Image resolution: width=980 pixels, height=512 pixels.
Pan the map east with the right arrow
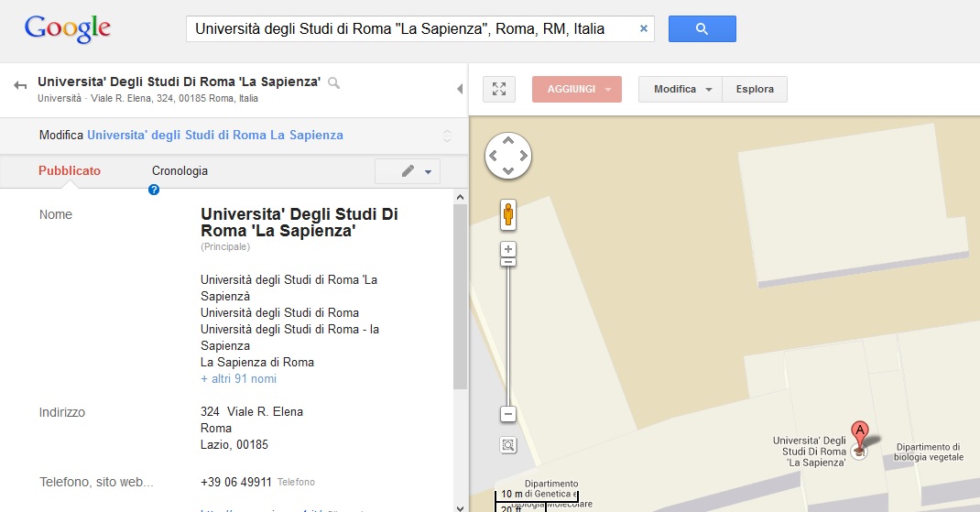click(524, 156)
